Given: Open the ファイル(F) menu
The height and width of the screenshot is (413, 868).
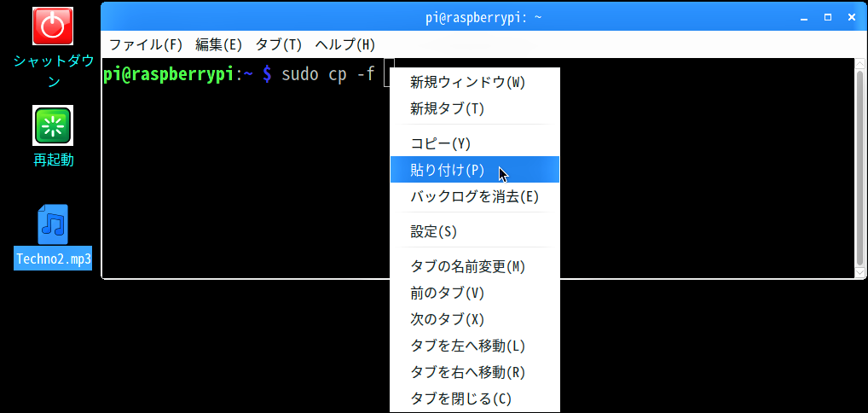Looking at the screenshot, I should click(146, 45).
